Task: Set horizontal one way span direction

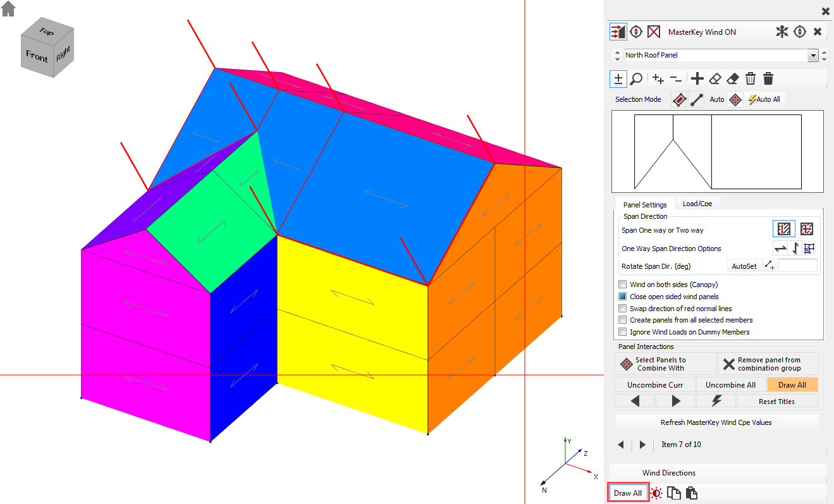Action: pyautogui.click(x=781, y=249)
